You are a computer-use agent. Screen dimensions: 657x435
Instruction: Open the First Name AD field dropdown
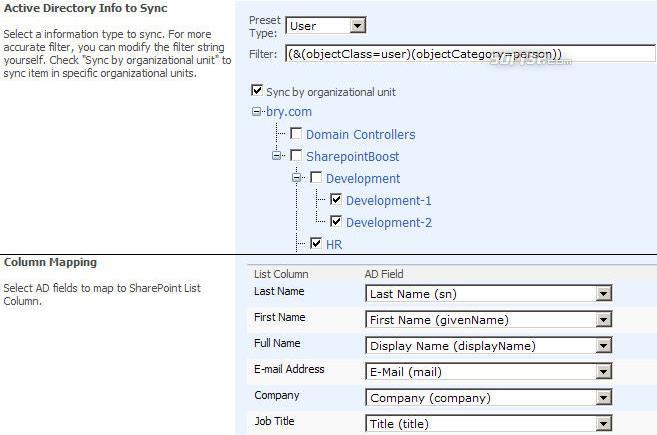(x=489, y=320)
